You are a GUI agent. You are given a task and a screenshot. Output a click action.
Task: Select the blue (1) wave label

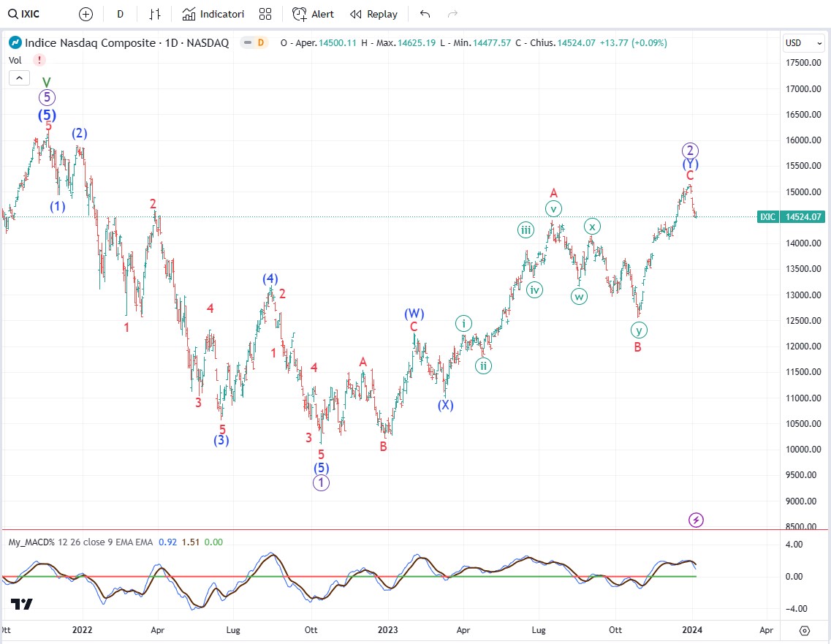pos(58,207)
